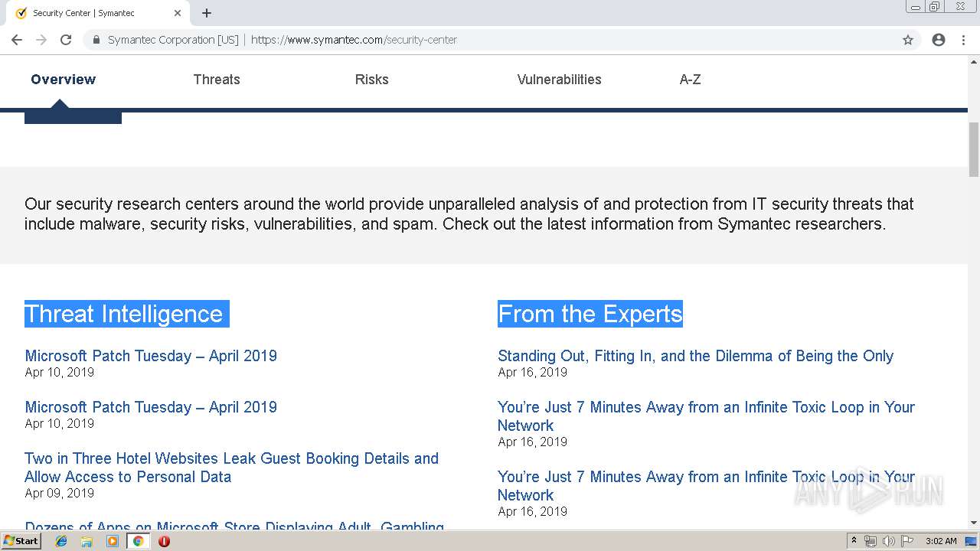Open Dozens of Apps on Microsoft Store article
The height and width of the screenshot is (551, 980).
coord(234,525)
